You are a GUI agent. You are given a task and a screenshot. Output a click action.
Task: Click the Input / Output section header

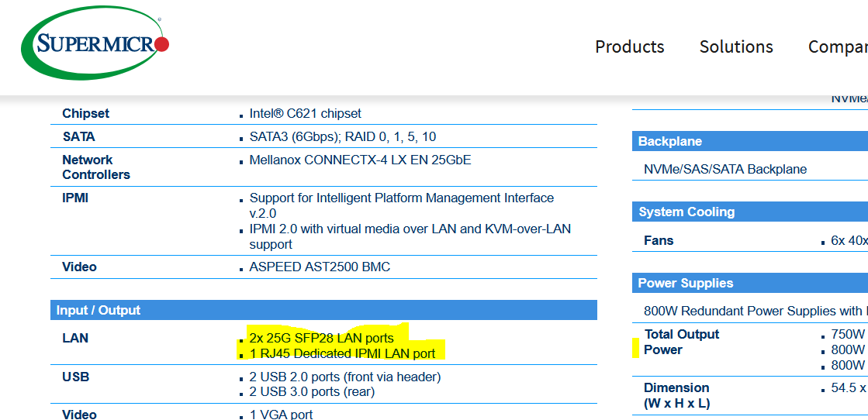pyautogui.click(x=99, y=310)
